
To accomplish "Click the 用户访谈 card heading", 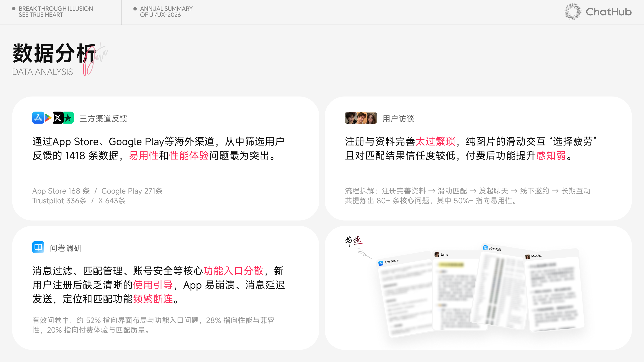I will [398, 118].
